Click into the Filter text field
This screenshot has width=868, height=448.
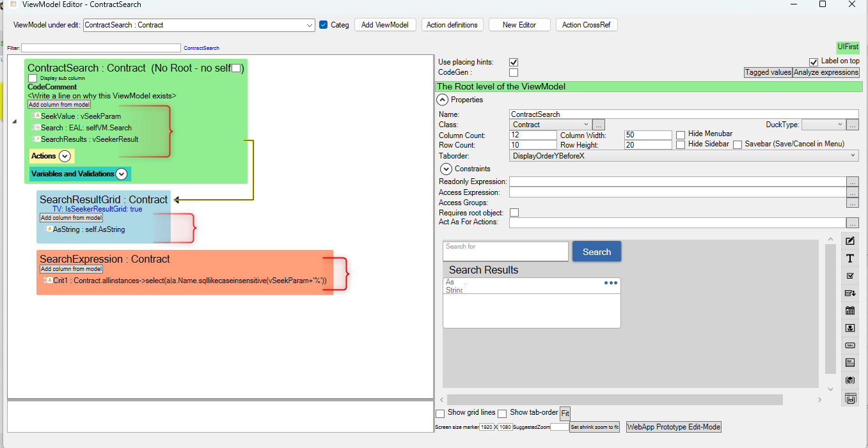[101, 48]
